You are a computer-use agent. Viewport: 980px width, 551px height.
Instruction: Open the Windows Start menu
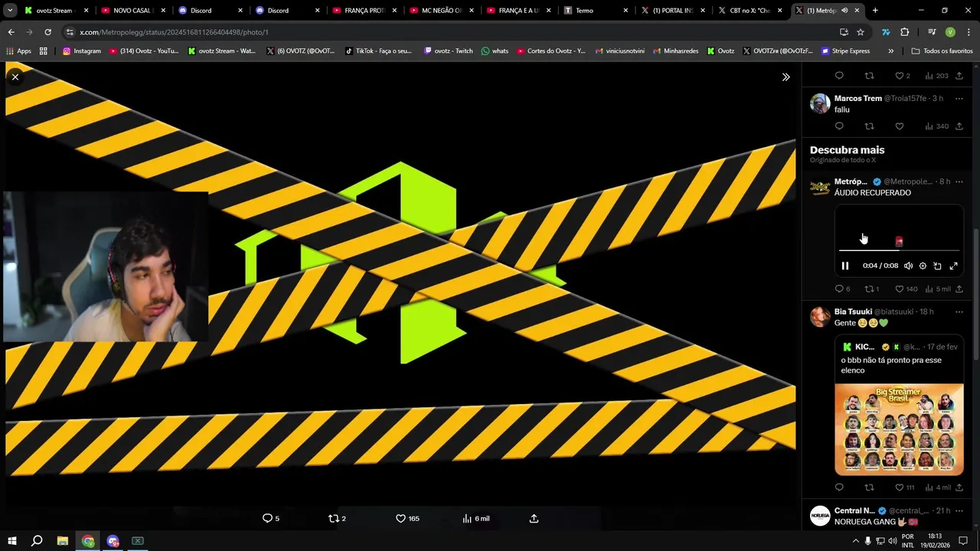coord(12,541)
